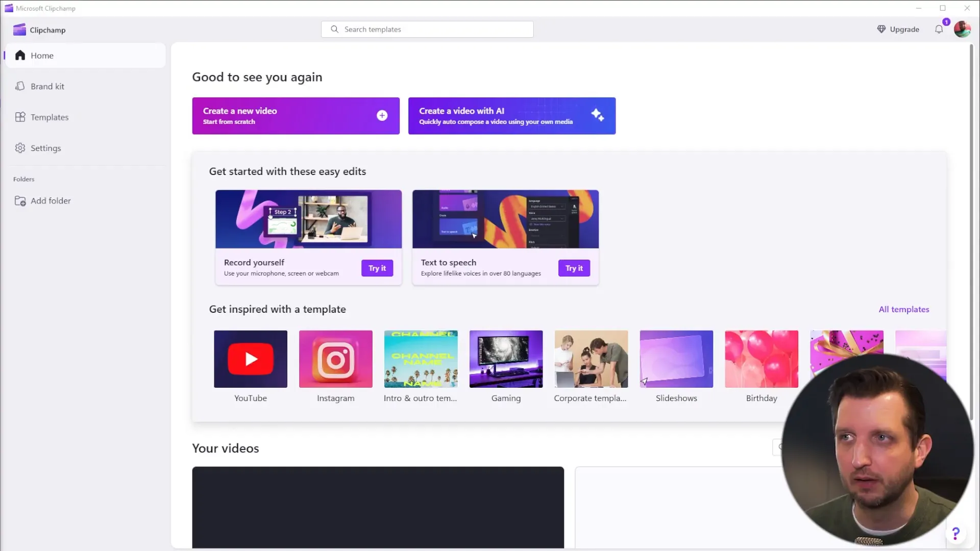This screenshot has width=980, height=551.
Task: Click the Your videos heading
Action: coord(226,448)
